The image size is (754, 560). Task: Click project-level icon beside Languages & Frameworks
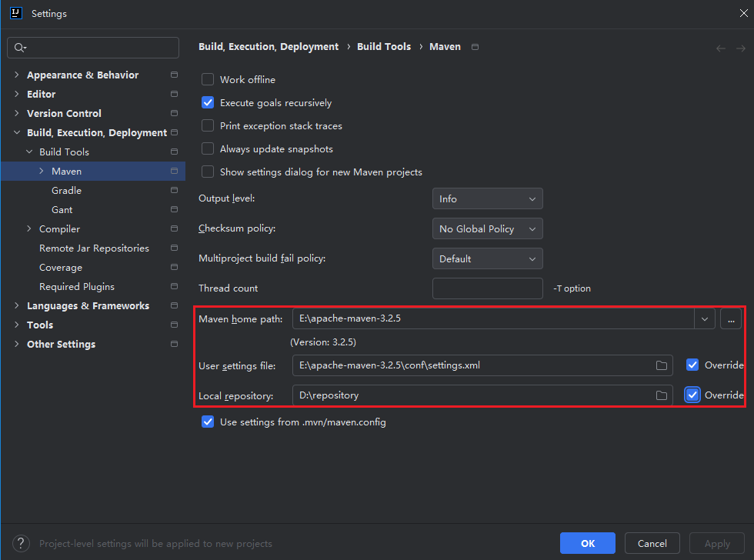coord(174,305)
